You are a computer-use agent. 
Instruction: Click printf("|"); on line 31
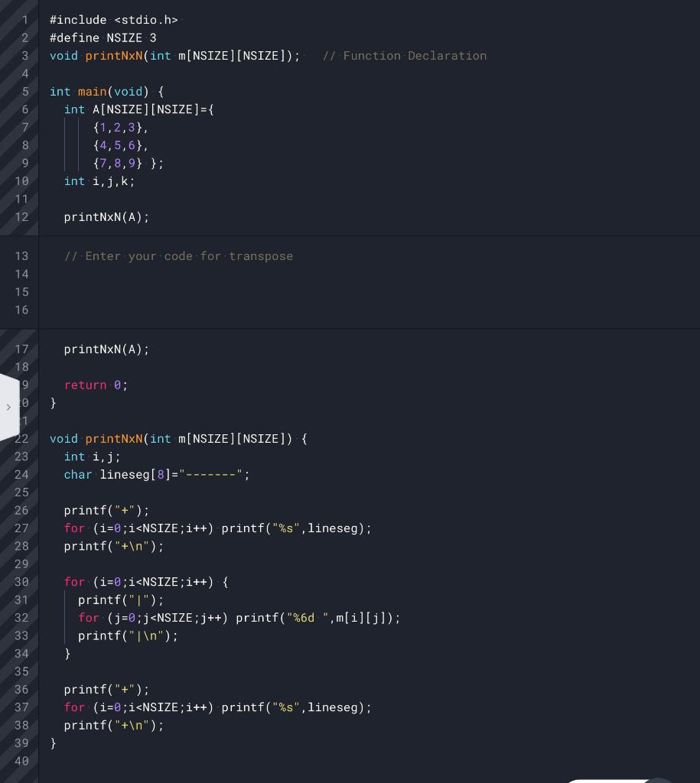pos(121,601)
